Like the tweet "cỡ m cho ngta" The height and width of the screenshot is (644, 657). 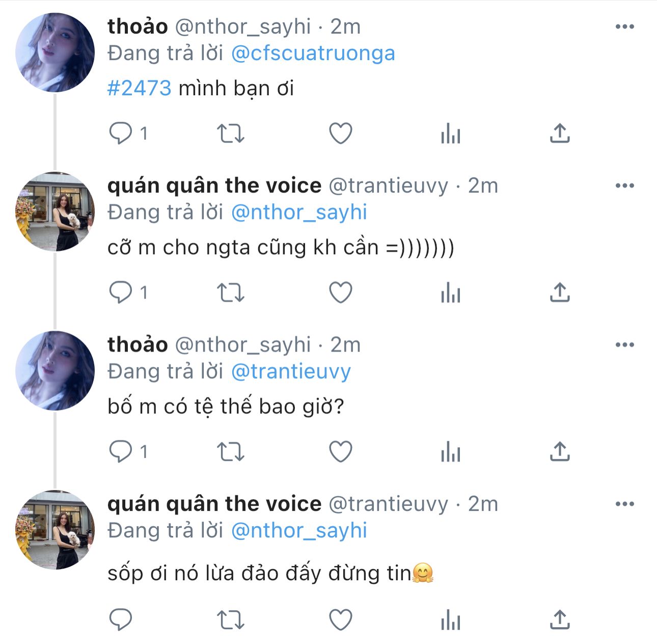click(340, 292)
